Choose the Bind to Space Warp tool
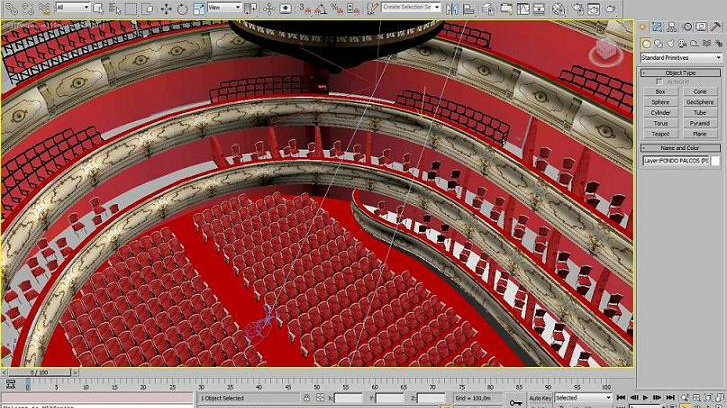This screenshot has height=408, width=727. 45,8
